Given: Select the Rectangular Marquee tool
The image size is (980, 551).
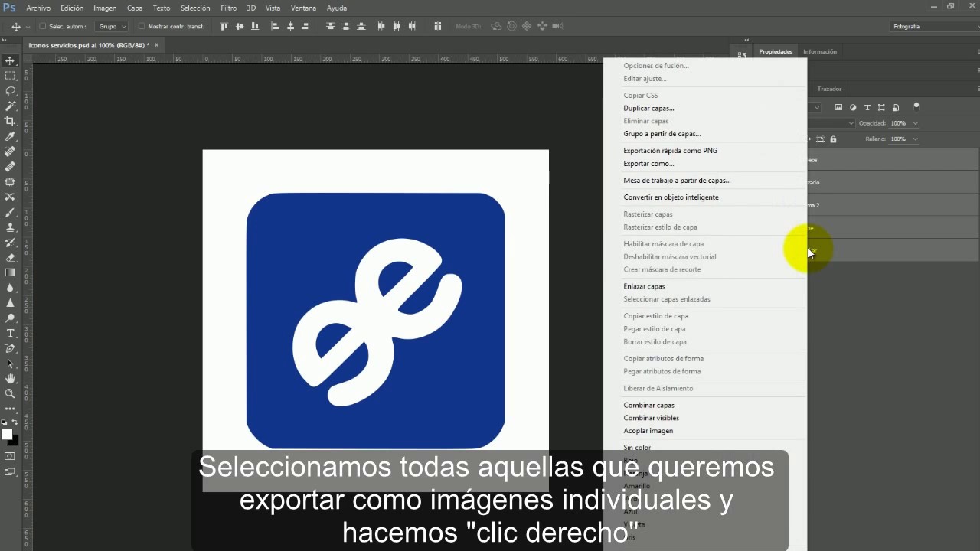Looking at the screenshot, I should tap(10, 76).
